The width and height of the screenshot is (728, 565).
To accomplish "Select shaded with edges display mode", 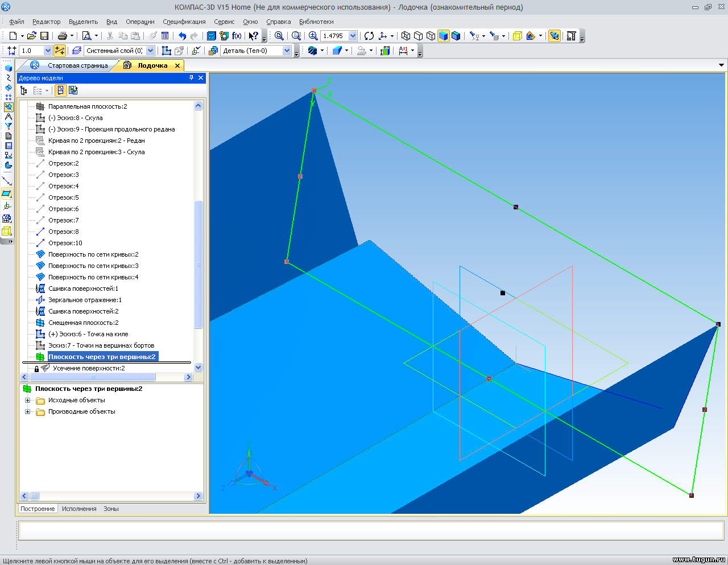I will (456, 36).
